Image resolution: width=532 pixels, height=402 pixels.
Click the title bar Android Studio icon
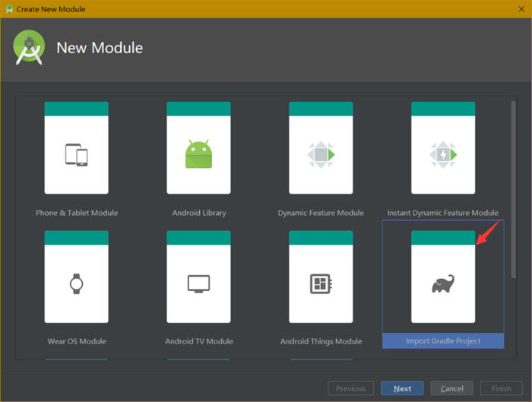point(9,9)
